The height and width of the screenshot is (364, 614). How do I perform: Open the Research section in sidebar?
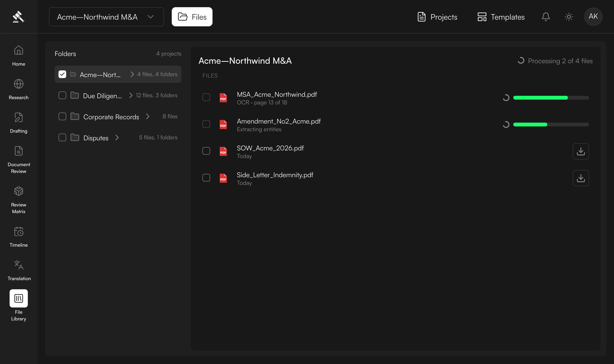19,89
